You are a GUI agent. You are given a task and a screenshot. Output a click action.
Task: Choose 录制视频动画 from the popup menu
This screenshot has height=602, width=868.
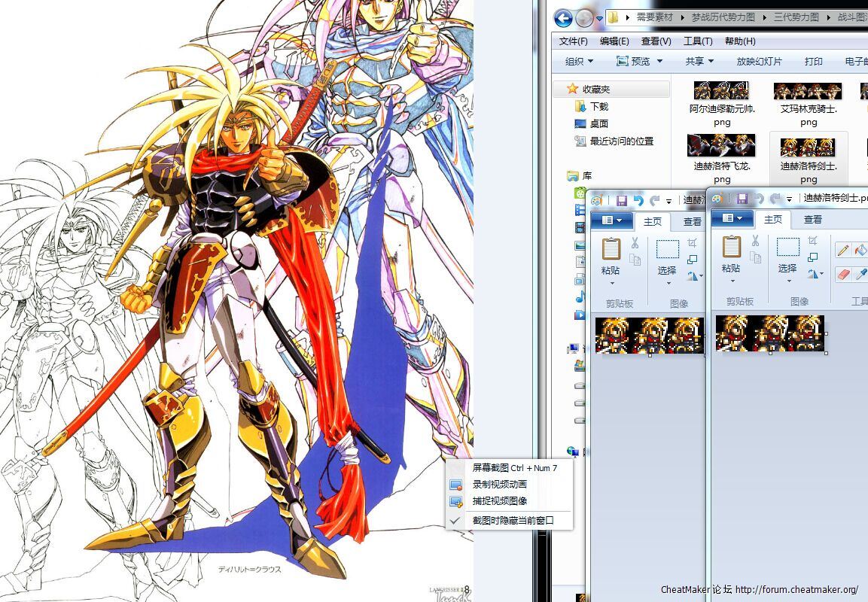click(x=499, y=485)
